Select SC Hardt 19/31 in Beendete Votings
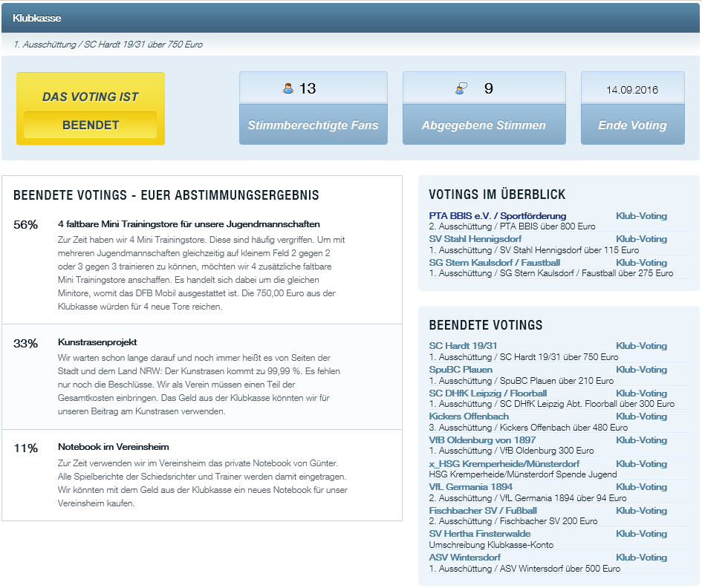702x588 pixels. 463,346
